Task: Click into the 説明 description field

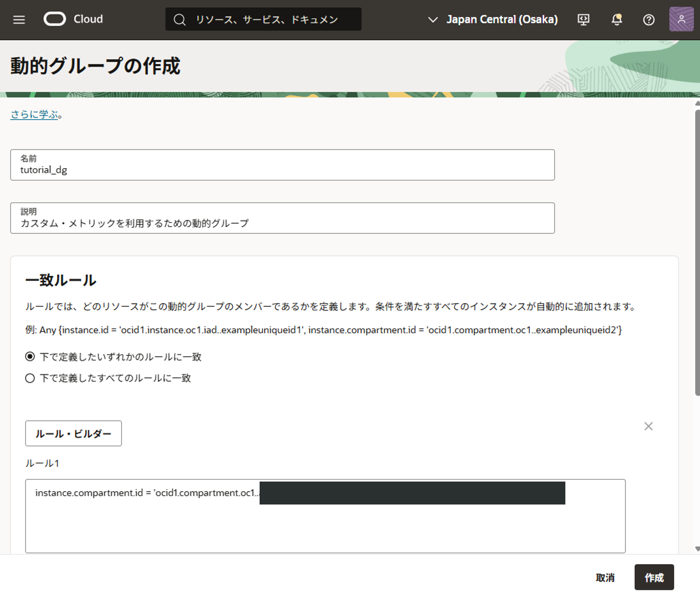Action: (x=282, y=218)
